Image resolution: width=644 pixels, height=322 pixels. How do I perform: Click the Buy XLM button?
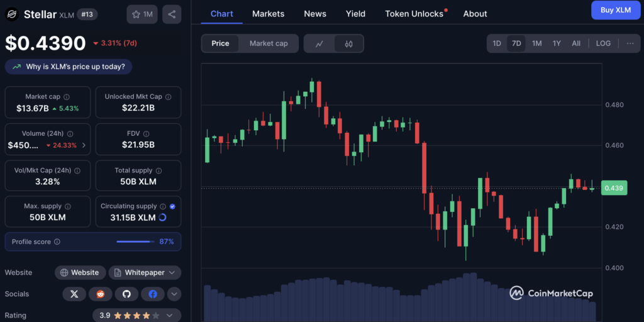[x=616, y=10]
